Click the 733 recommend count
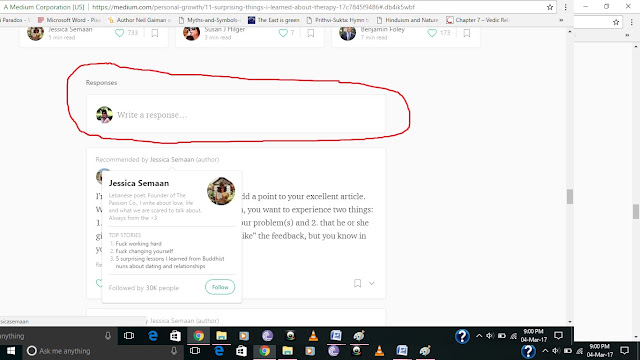 point(132,33)
